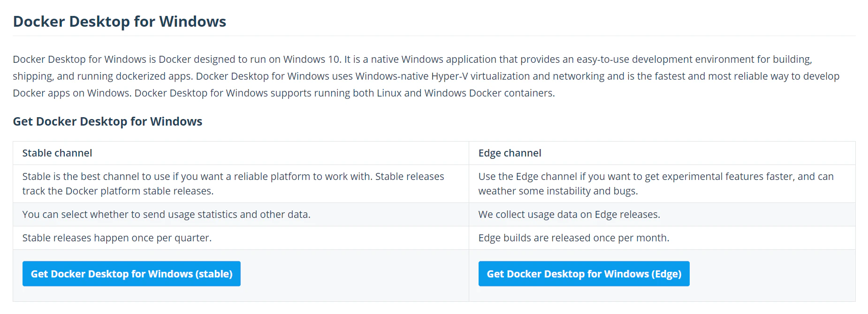Select the Edge channel table header
The height and width of the screenshot is (314, 868).
(x=509, y=153)
